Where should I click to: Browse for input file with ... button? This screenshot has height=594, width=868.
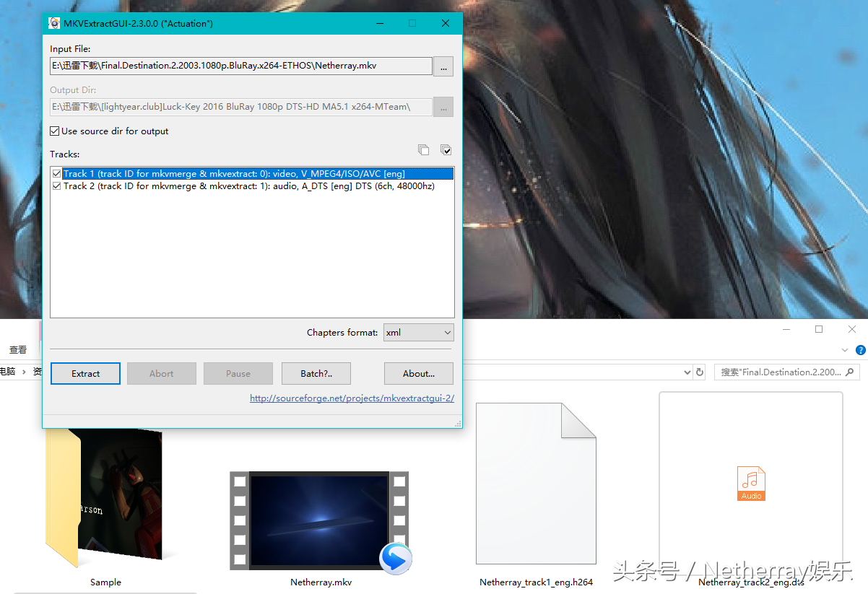click(x=443, y=66)
